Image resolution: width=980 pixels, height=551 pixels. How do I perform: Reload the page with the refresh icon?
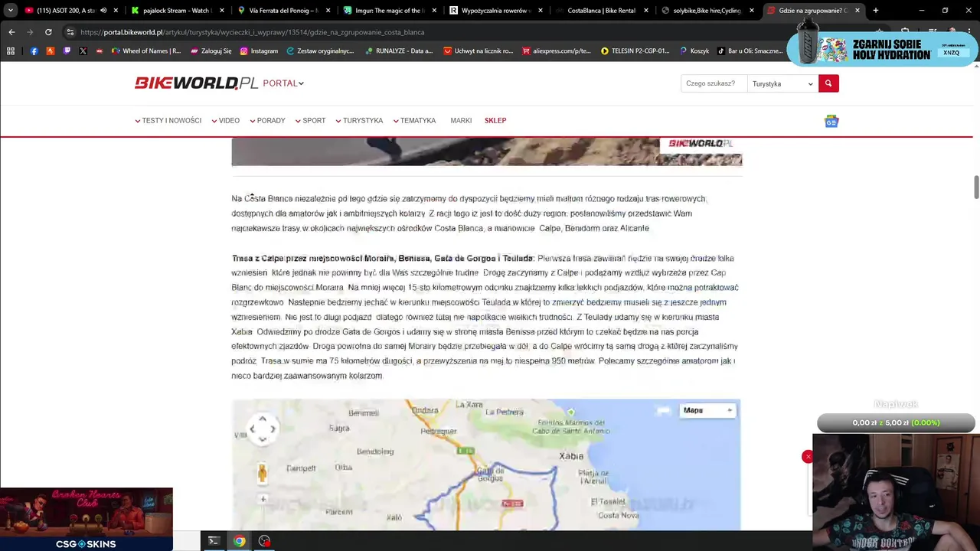coord(48,32)
